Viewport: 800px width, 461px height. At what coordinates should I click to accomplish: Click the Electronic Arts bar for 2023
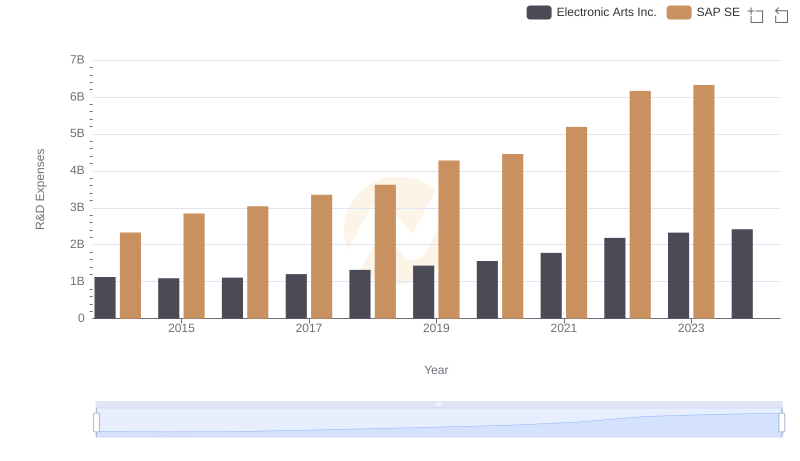click(679, 276)
